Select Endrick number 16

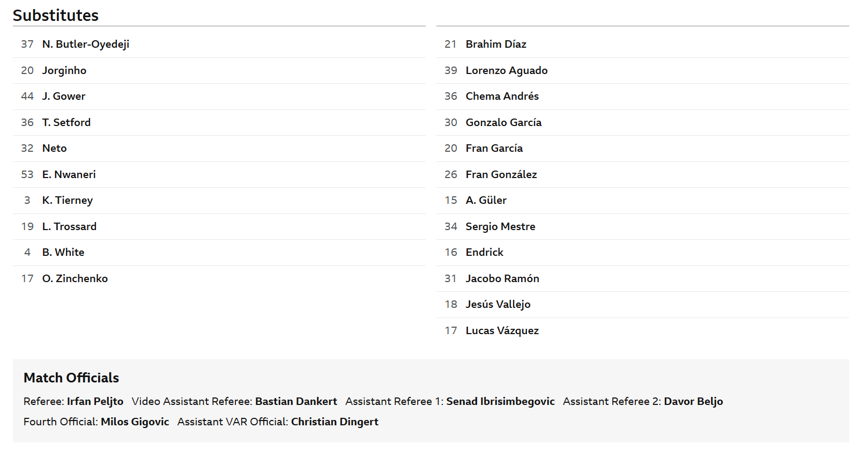pyautogui.click(x=485, y=253)
